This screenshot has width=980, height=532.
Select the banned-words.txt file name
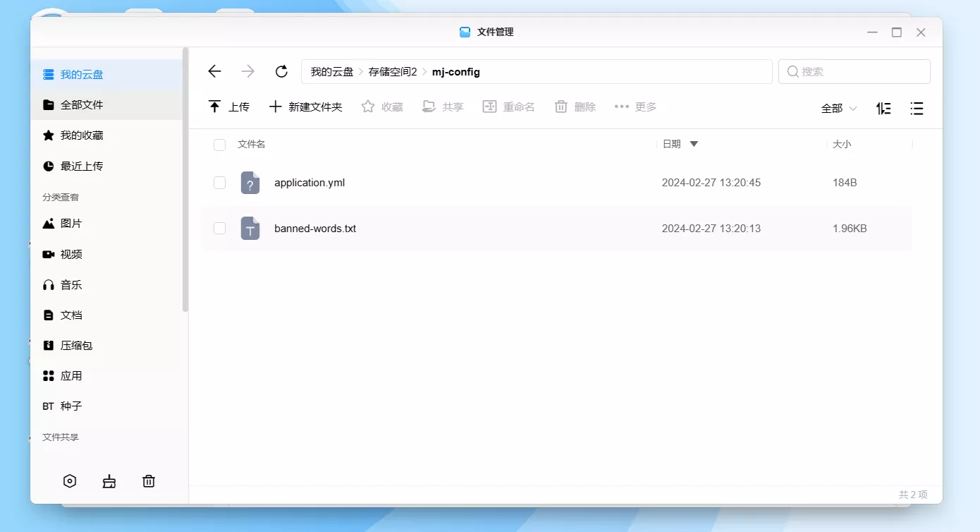coord(315,229)
